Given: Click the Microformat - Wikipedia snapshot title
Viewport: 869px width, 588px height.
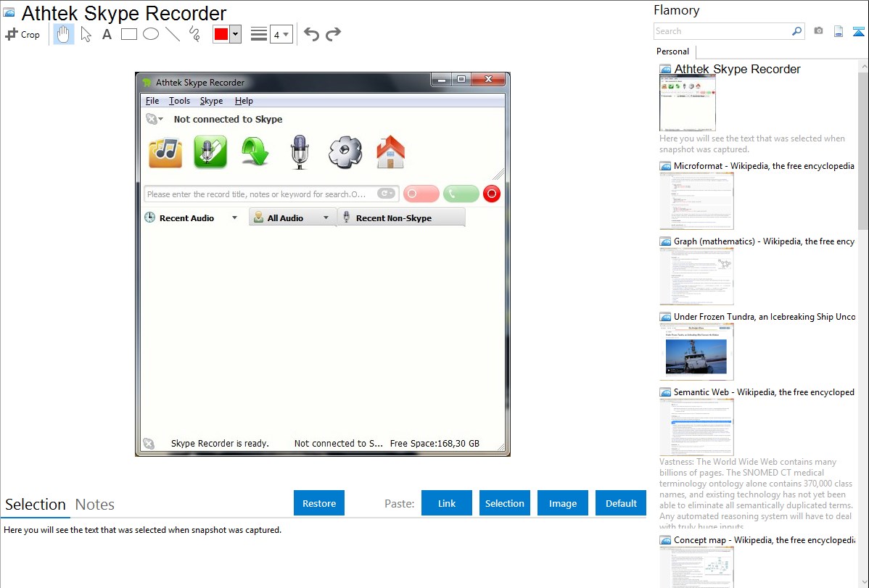Looking at the screenshot, I should tap(764, 166).
